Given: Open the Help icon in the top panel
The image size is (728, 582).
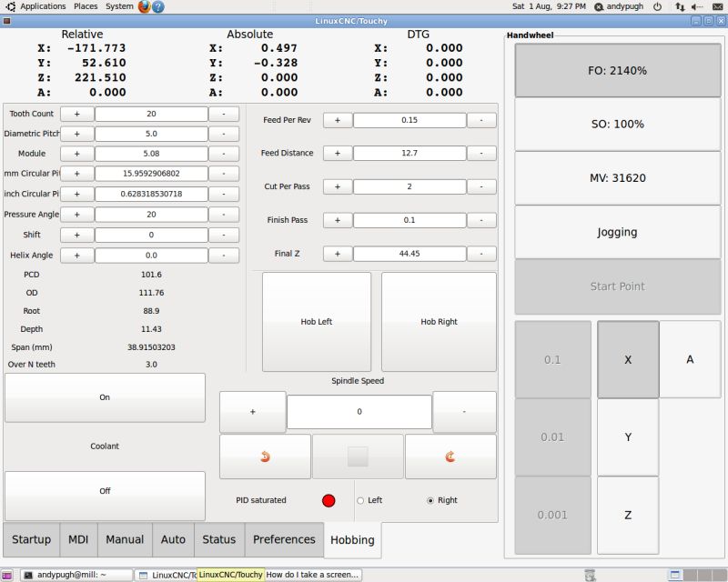Looking at the screenshot, I should pos(159,5).
